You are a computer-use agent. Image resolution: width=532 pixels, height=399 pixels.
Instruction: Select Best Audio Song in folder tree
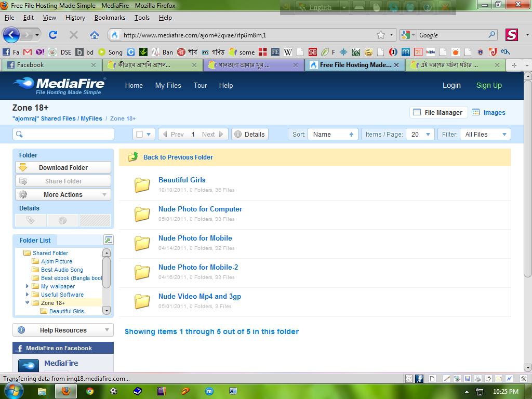click(62, 270)
